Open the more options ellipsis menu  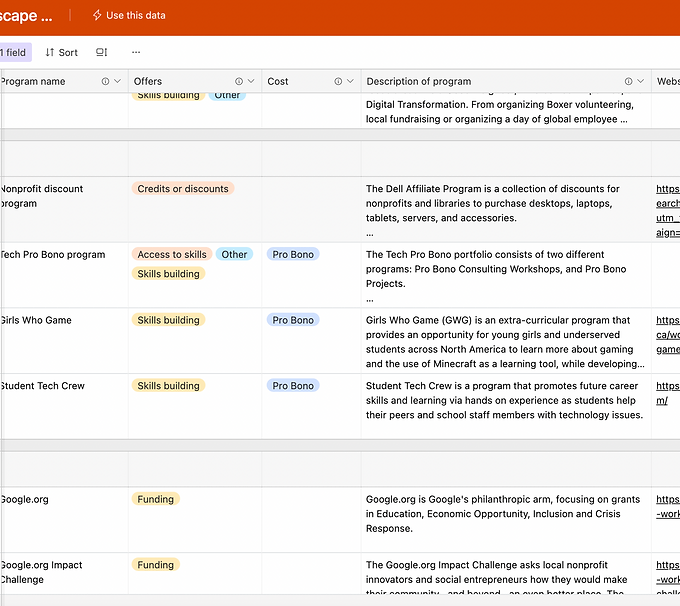click(136, 52)
